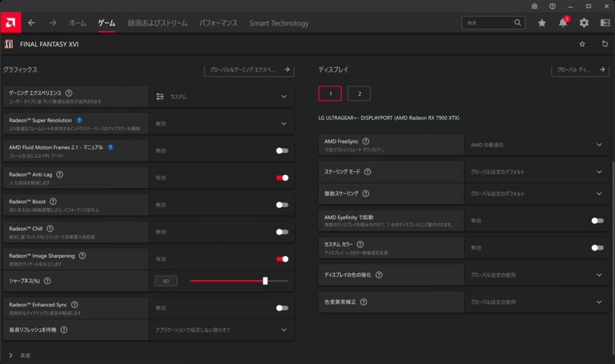Show help for スケーリング モード
The height and width of the screenshot is (364, 615).
[x=368, y=172]
